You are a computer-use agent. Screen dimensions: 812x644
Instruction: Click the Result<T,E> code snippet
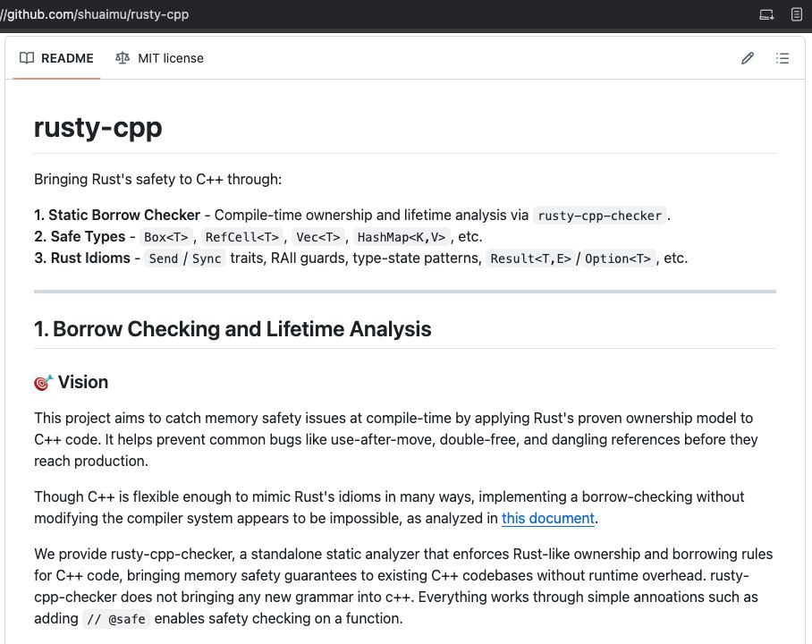pos(530,259)
